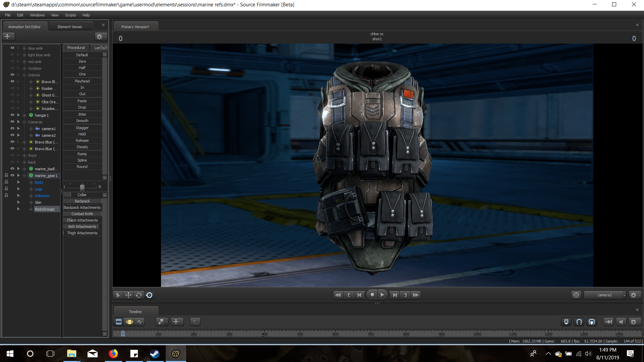Screen dimensions: 644x362
Task: Click the Playhead preset button
Action: click(x=82, y=81)
